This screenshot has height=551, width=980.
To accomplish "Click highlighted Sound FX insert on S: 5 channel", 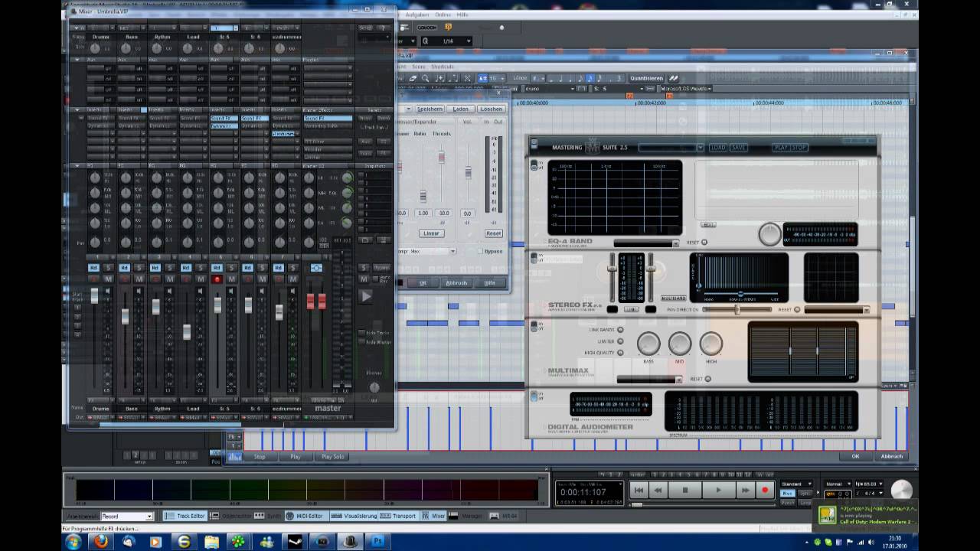I will pos(223,118).
